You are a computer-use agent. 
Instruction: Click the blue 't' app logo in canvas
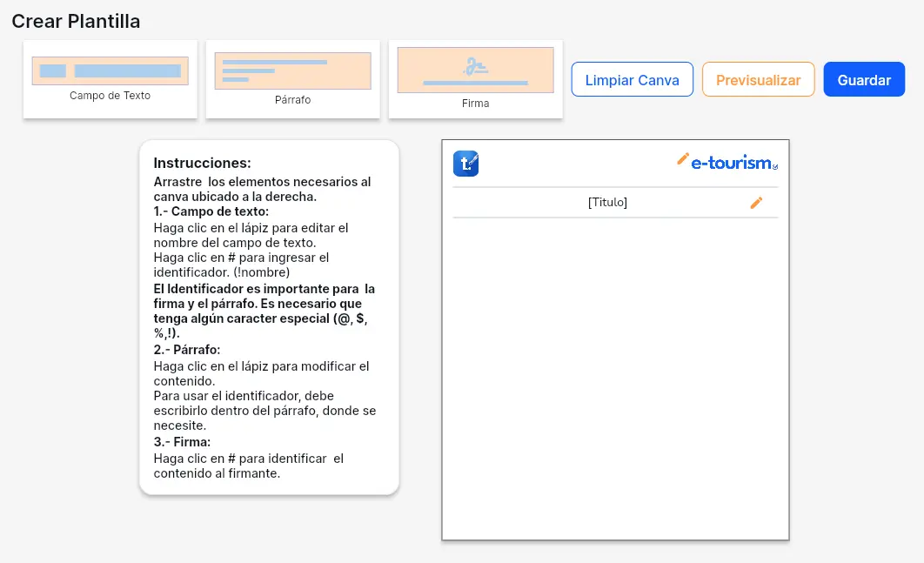pos(465,164)
